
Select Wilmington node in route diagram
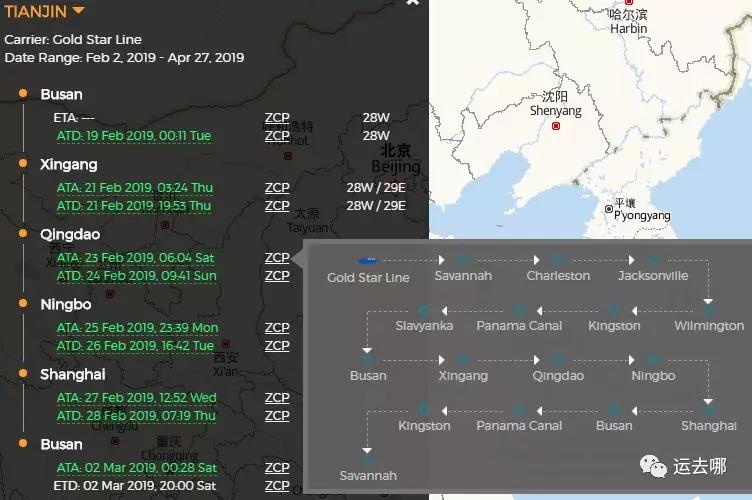[708, 311]
